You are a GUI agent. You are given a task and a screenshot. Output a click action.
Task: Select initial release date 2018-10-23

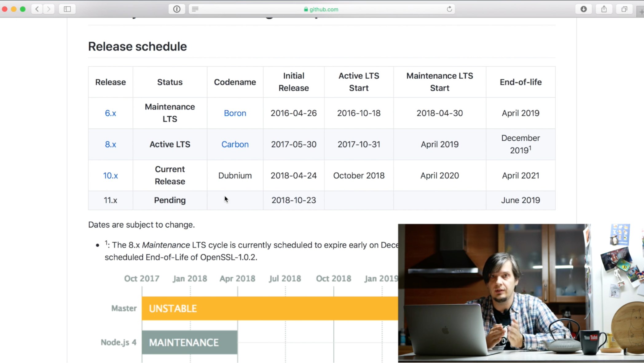coord(294,200)
